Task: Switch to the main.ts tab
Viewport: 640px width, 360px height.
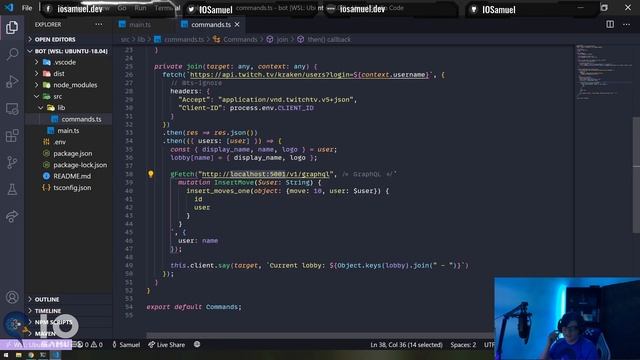Action: pos(140,24)
